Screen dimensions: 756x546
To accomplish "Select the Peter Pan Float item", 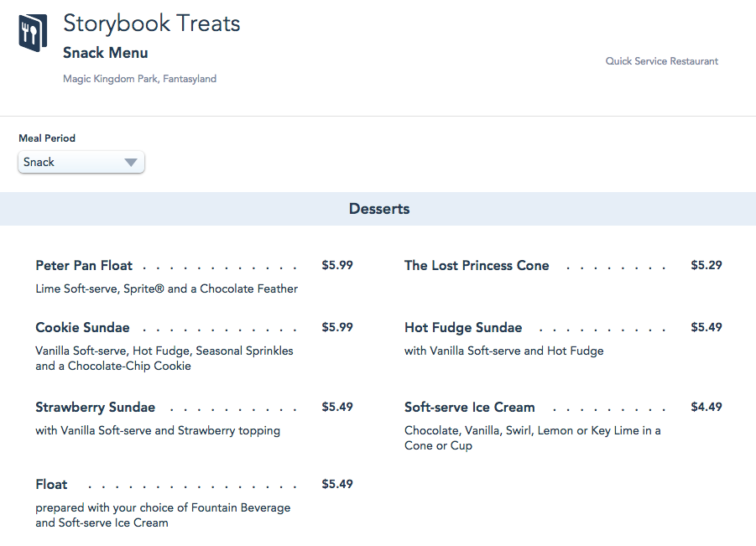I will pyautogui.click(x=84, y=265).
